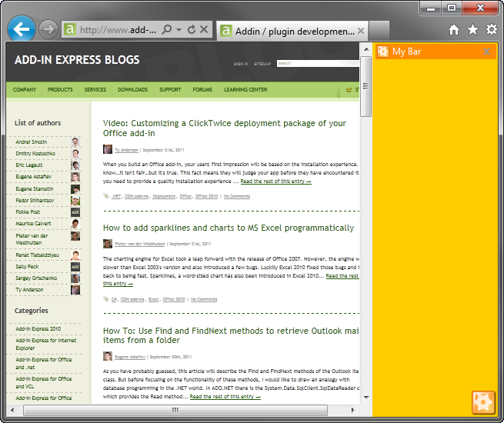Image resolution: width=504 pixels, height=423 pixels.
Task: Click Sally Peck's ADX avatar
Action: tap(75, 267)
